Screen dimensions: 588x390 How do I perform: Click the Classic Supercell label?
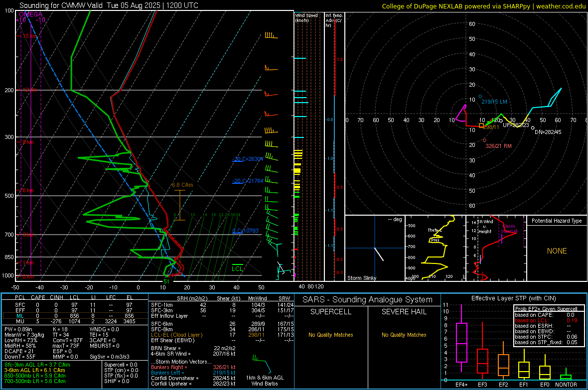(x=509, y=229)
